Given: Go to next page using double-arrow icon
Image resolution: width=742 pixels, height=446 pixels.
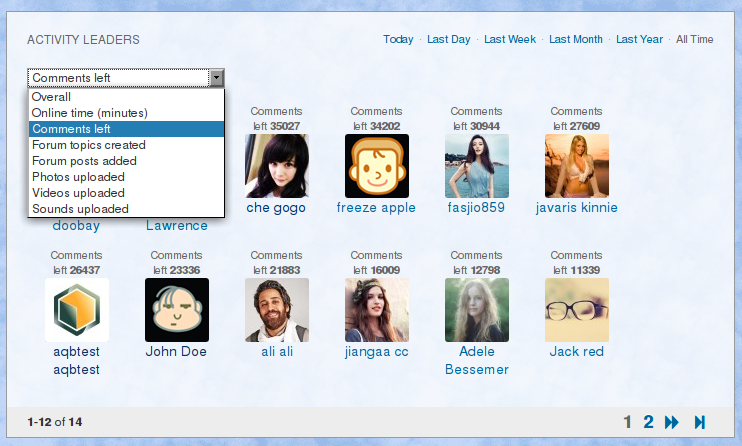Looking at the screenshot, I should pyautogui.click(x=671, y=422).
